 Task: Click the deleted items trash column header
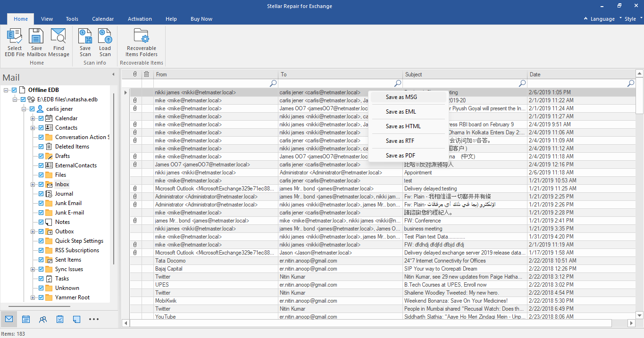tap(147, 74)
